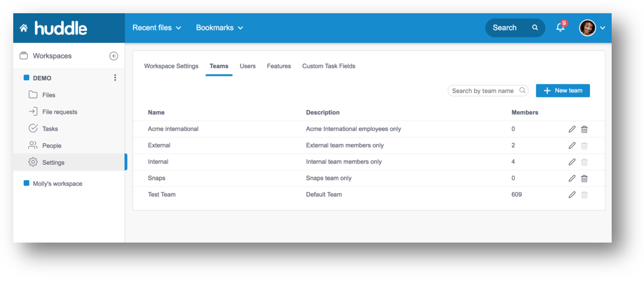Click the Default Team description
The height and width of the screenshot is (283, 644).
coord(324,194)
